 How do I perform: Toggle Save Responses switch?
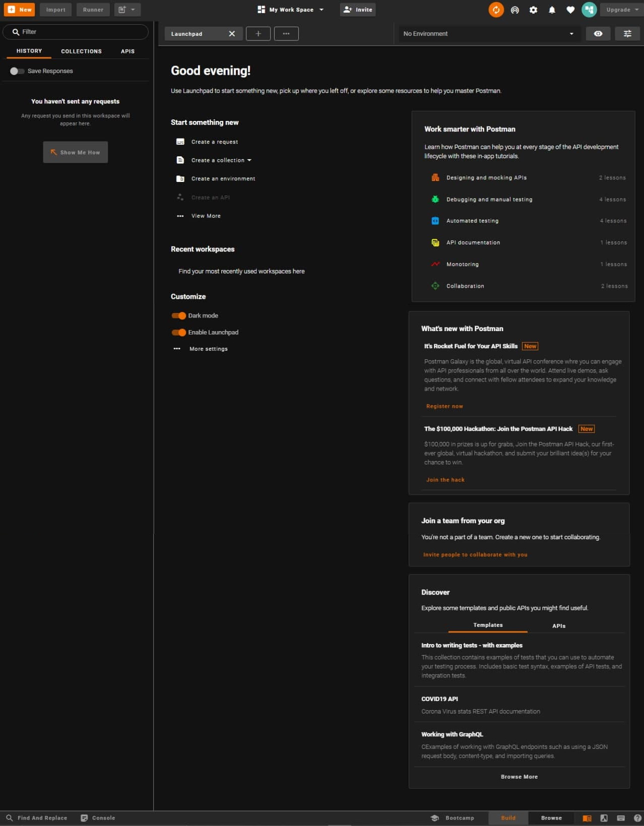coord(17,71)
